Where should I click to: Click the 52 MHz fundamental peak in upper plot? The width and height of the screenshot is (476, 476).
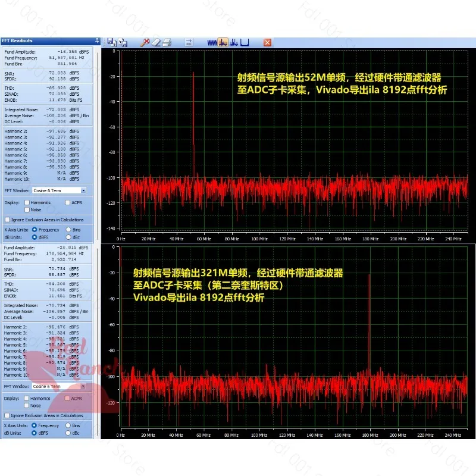pyautogui.click(x=193, y=124)
